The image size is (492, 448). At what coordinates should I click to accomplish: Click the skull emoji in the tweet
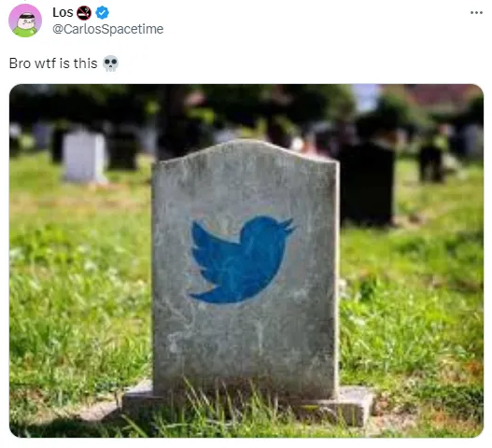[111, 63]
